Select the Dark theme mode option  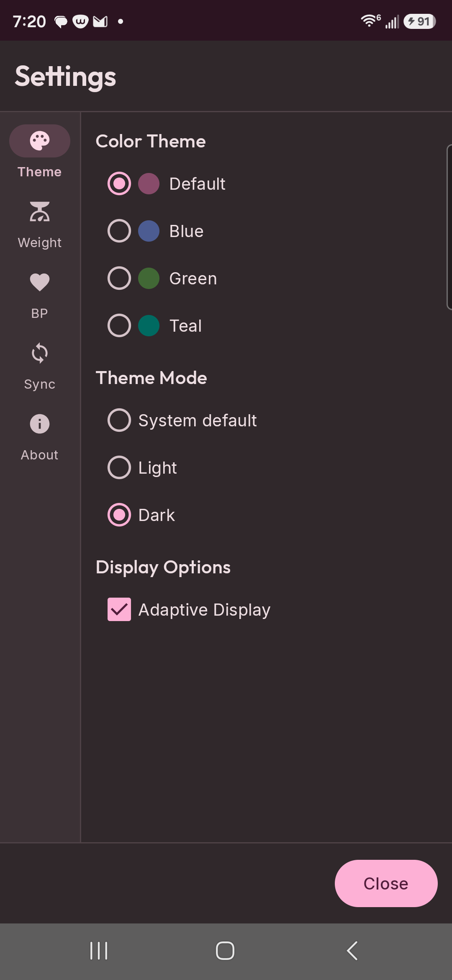click(119, 515)
